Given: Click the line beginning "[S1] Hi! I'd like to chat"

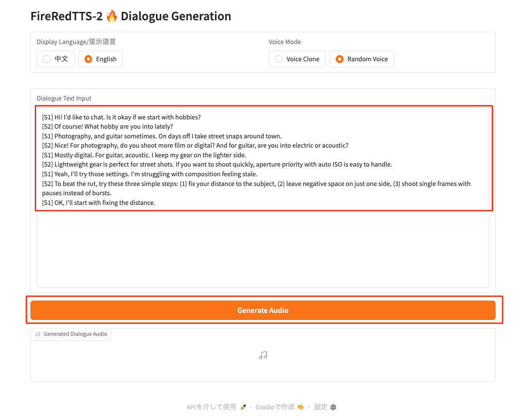Looking at the screenshot, I should 122,117.
